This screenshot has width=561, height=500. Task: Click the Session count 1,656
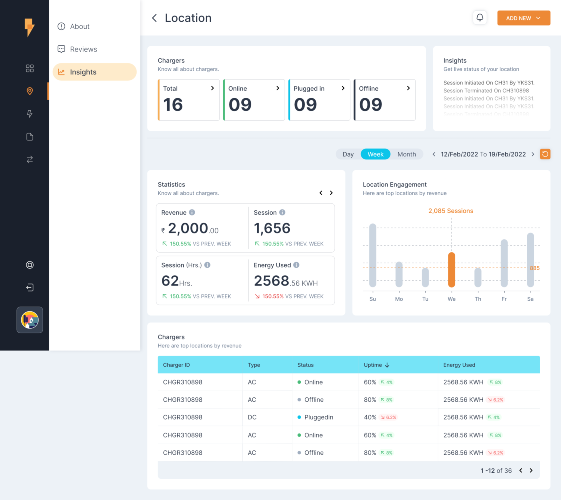[x=272, y=228]
